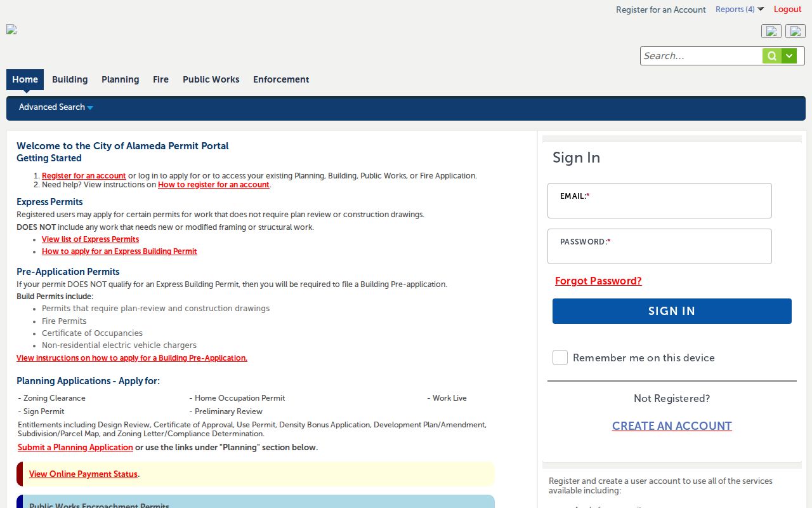Click the '- Zoning Clearance' text

(51, 398)
